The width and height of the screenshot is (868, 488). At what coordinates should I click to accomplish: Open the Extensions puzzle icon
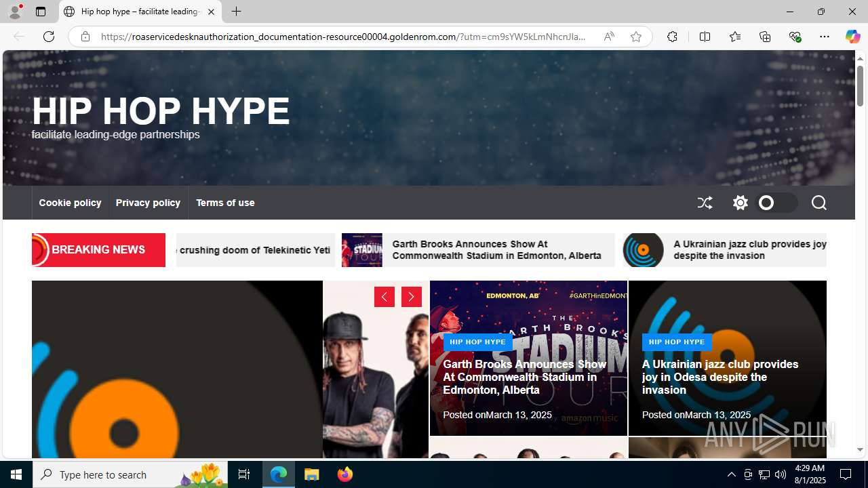pyautogui.click(x=672, y=37)
